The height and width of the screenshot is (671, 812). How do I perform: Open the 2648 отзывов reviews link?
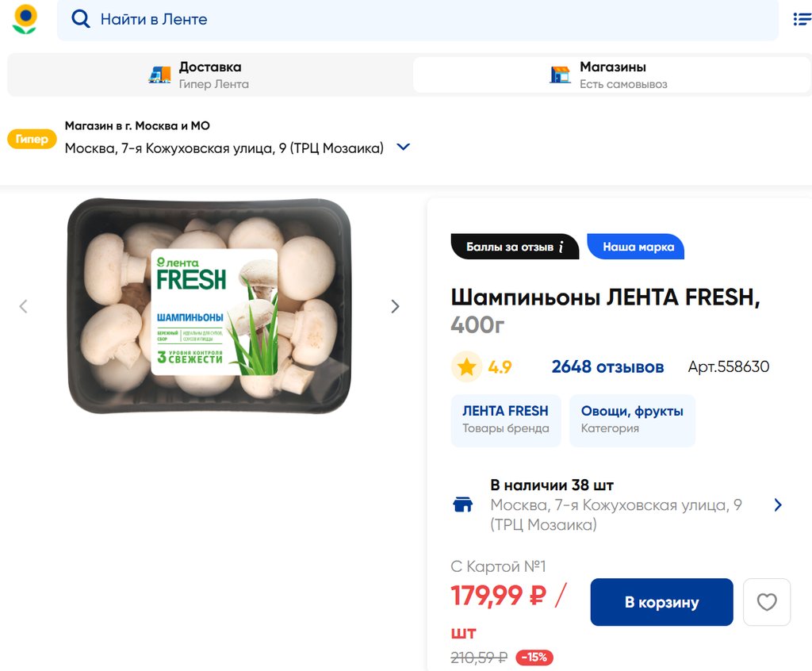click(x=607, y=366)
